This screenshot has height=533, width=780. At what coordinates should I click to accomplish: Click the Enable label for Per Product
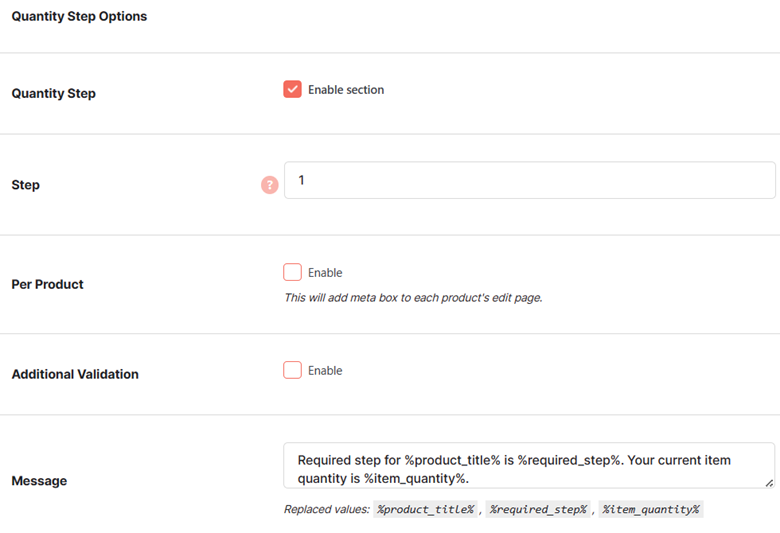[x=325, y=273]
